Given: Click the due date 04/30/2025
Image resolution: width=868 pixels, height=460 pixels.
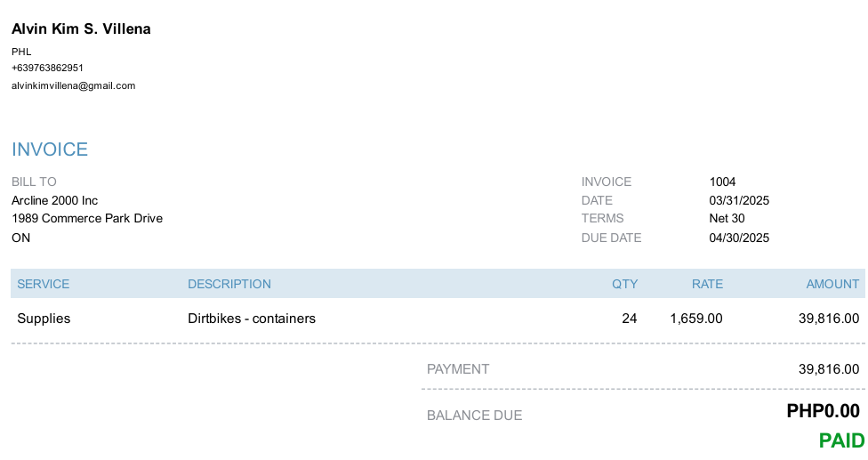Looking at the screenshot, I should tap(739, 238).
